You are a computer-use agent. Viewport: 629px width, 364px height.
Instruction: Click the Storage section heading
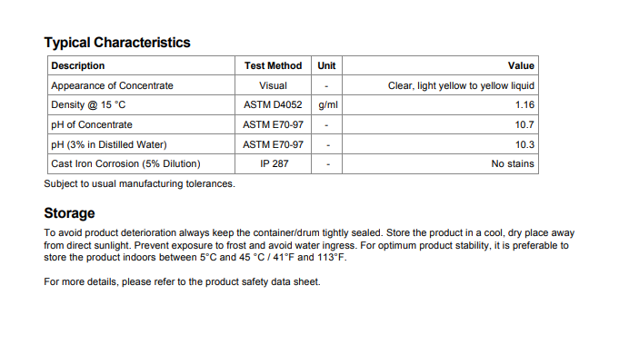point(69,212)
